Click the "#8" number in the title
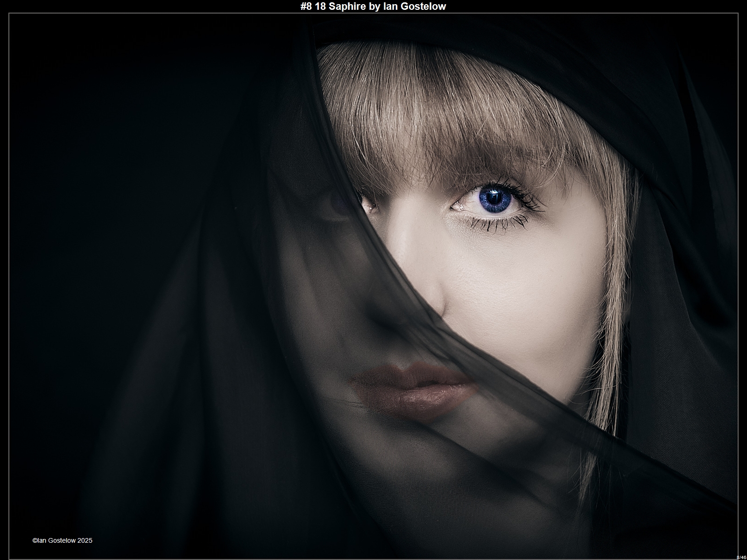 coord(306,6)
